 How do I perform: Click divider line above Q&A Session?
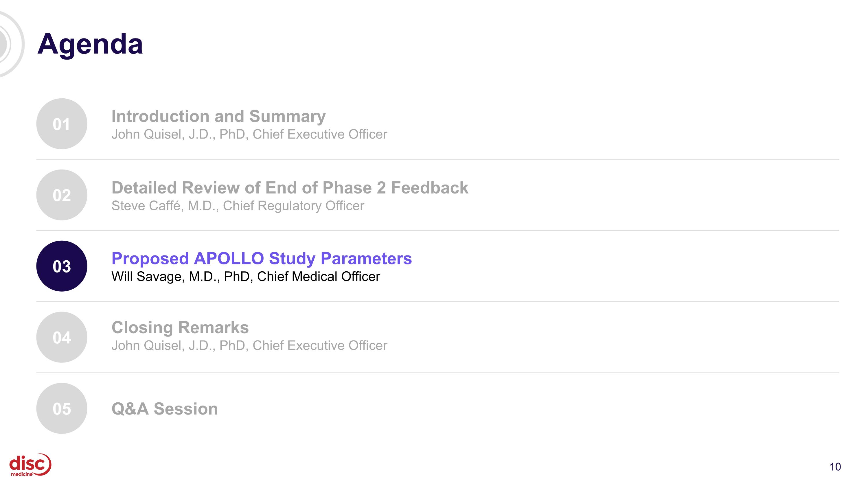pos(438,373)
